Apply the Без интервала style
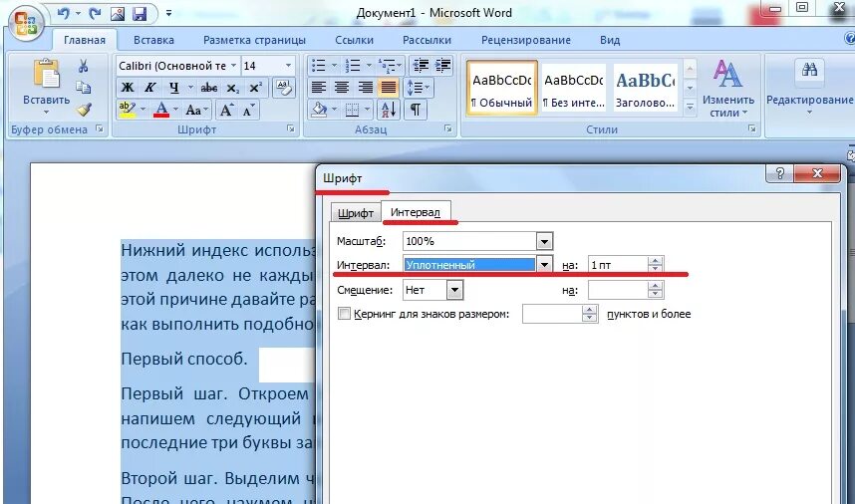 (574, 88)
